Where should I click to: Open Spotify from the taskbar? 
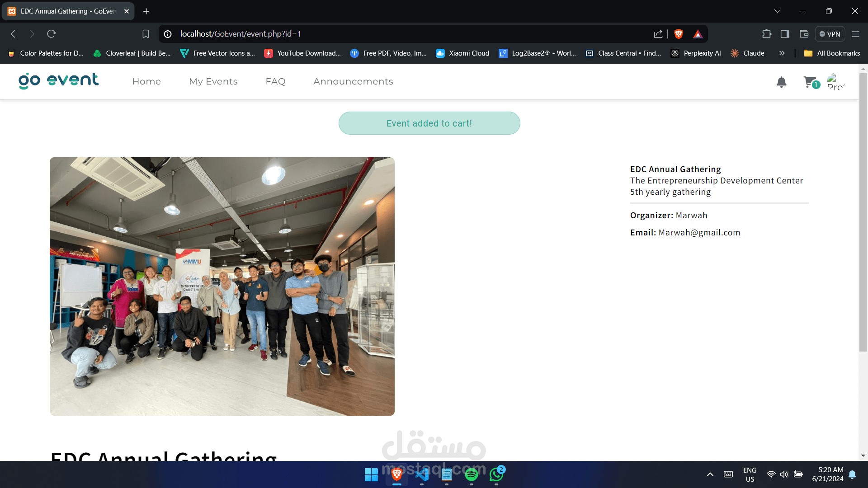tap(471, 474)
